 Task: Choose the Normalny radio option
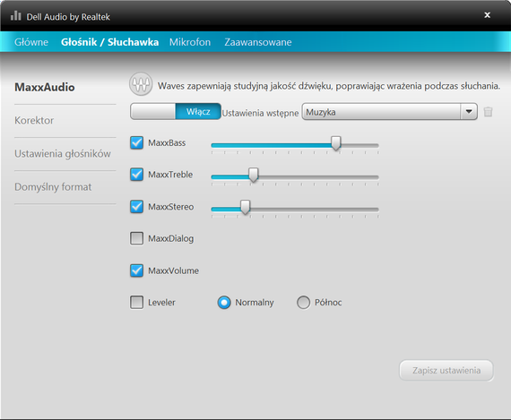pyautogui.click(x=224, y=303)
